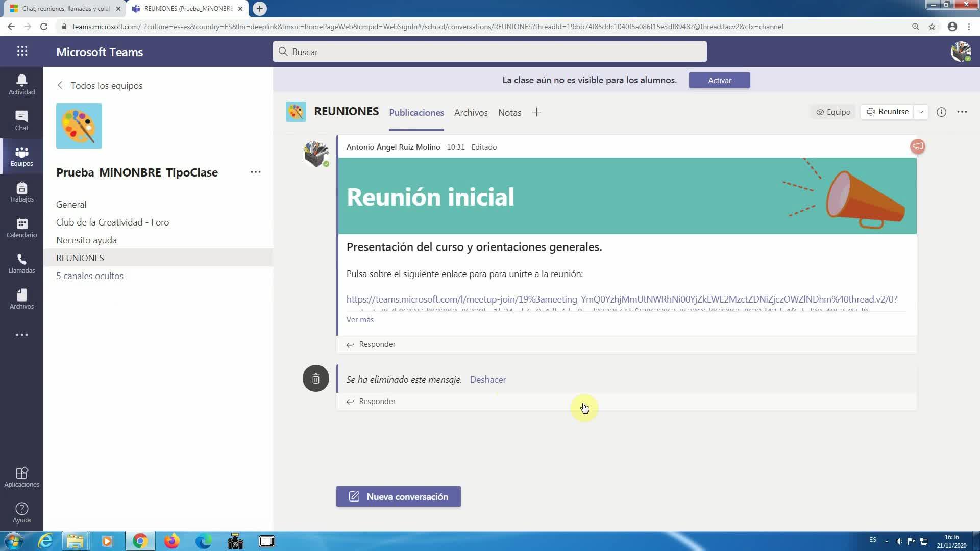
Task: Switch to the Notas tab
Action: click(509, 113)
